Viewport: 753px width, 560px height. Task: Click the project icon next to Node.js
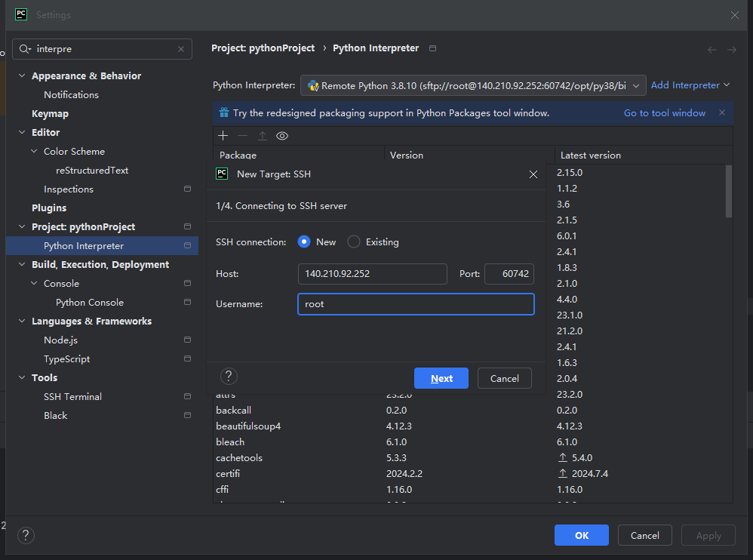(187, 340)
